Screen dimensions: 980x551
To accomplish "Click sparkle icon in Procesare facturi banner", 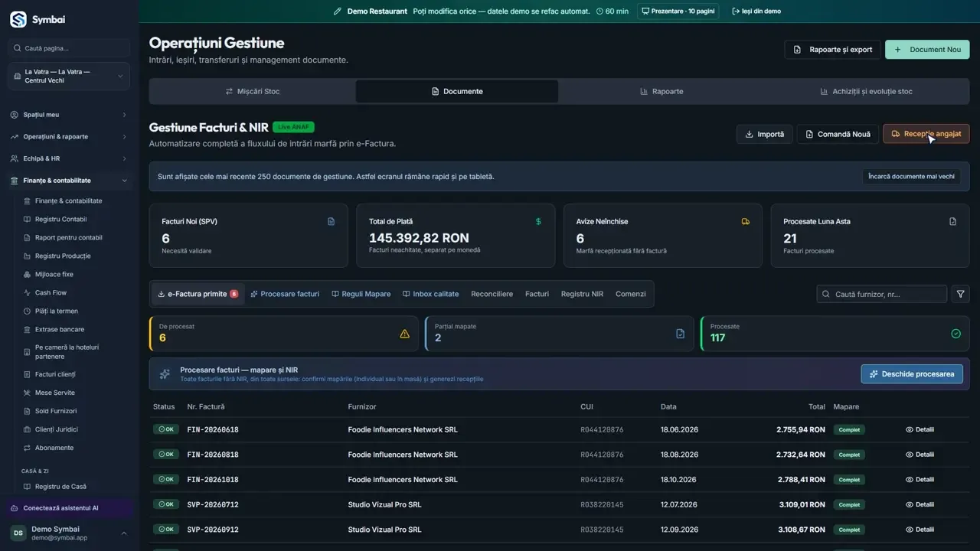I will [x=165, y=374].
